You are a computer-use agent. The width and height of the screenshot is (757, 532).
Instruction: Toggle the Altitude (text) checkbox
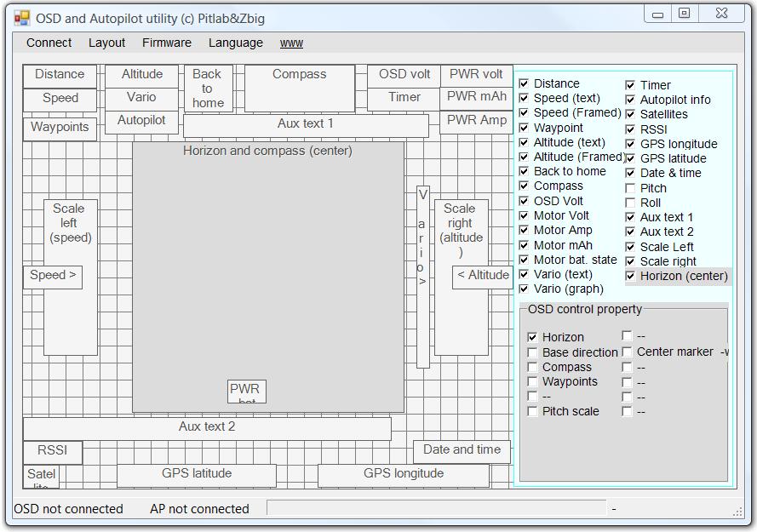point(524,142)
